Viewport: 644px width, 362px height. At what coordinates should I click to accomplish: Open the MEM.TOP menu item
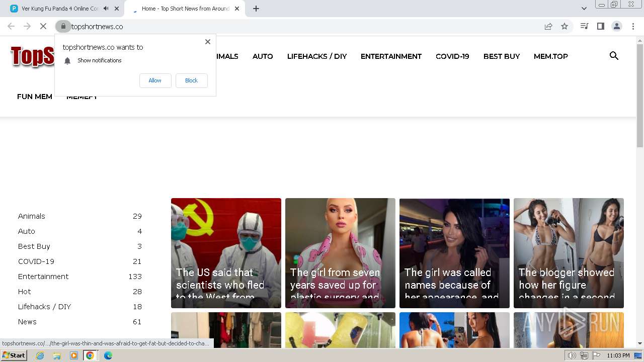(551, 56)
